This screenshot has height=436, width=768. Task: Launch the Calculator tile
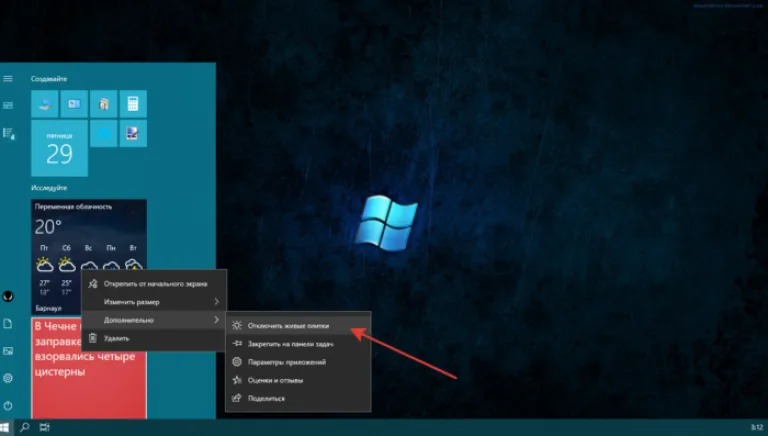coord(133,104)
